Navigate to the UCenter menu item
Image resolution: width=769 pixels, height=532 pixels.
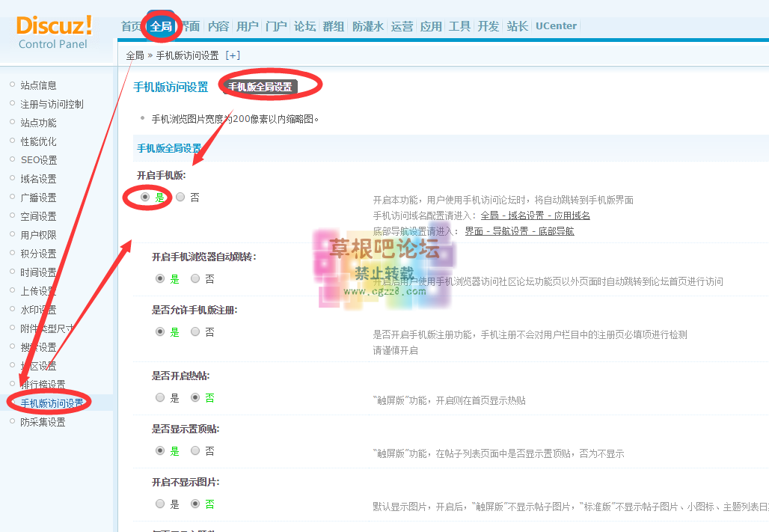pyautogui.click(x=556, y=25)
